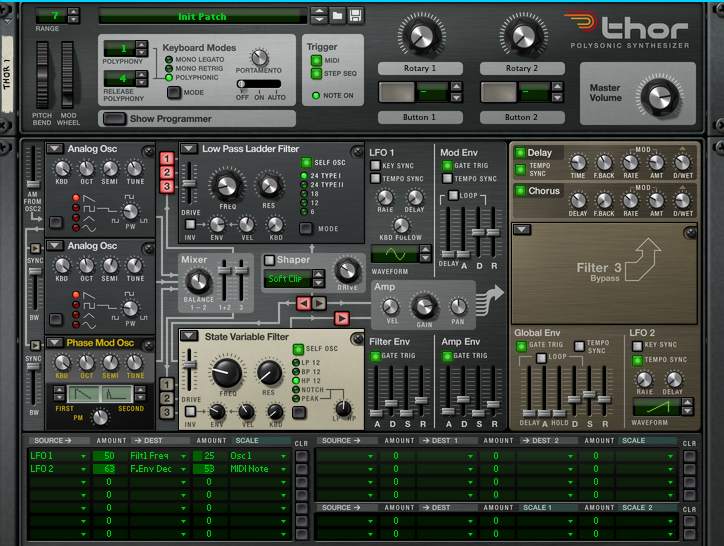Viewport: 724px width, 546px height.
Task: Click the Button 2 label
Action: pos(522,117)
